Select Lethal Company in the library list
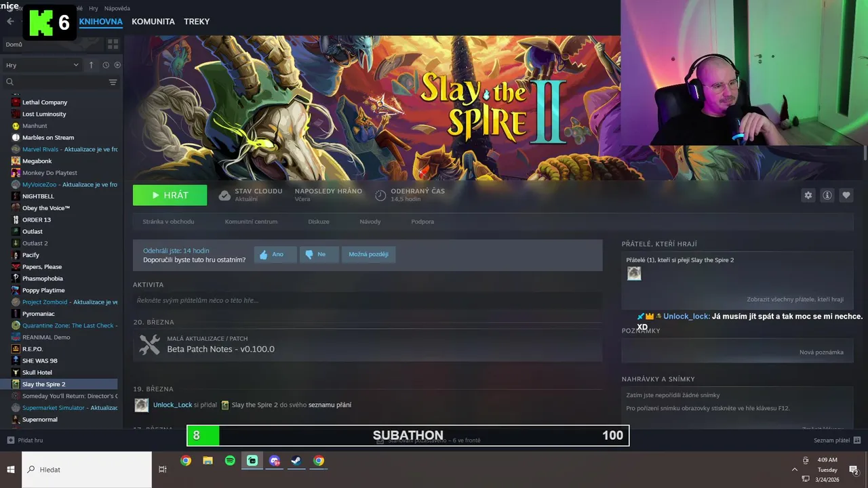 (x=45, y=102)
